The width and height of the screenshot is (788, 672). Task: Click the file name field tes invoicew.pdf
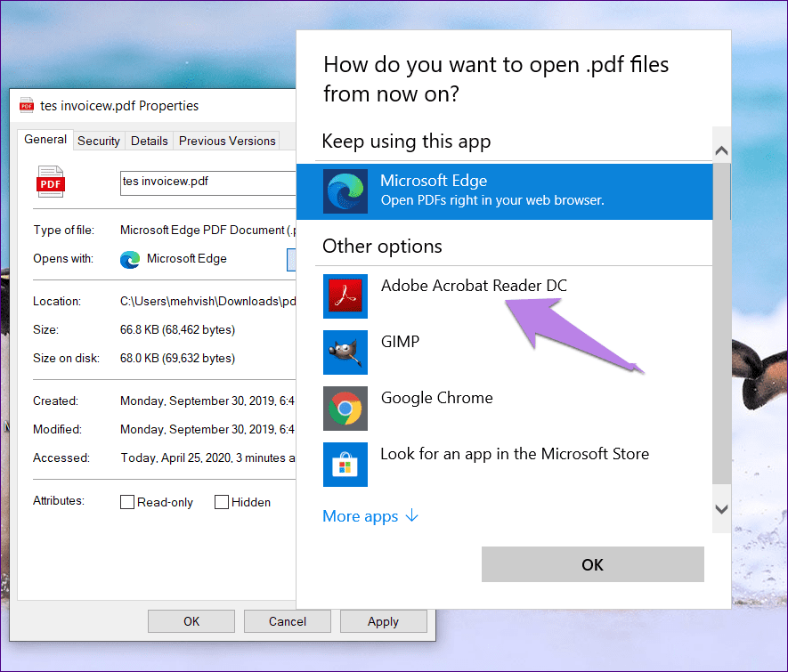click(207, 182)
